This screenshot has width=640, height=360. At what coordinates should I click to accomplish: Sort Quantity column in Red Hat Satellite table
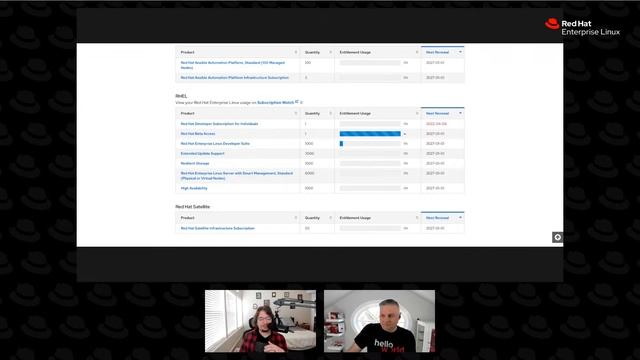pyautogui.click(x=331, y=218)
